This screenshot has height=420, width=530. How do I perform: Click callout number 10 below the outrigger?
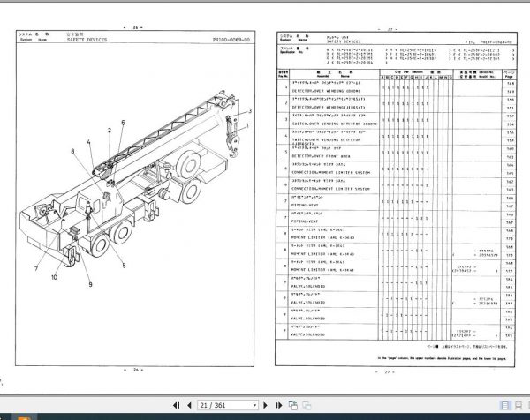pyautogui.click(x=54, y=278)
